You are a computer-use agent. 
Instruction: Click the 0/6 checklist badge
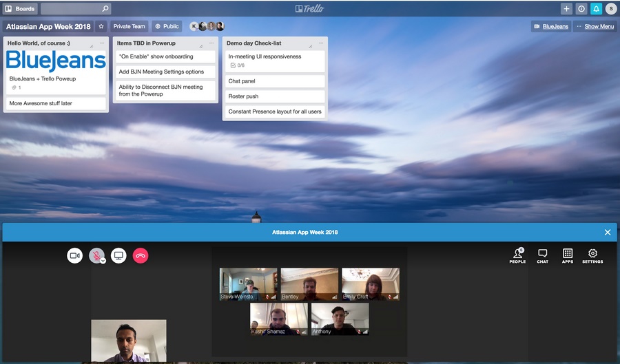tap(238, 65)
